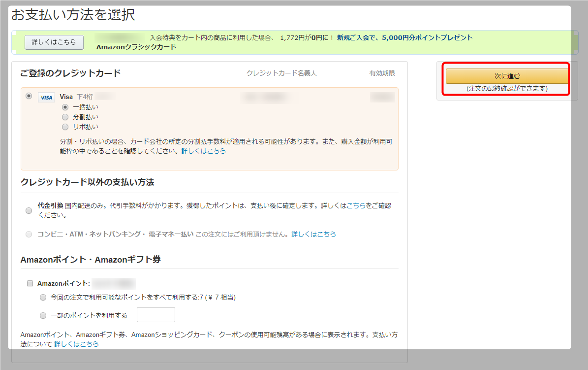This screenshot has width=588, height=370.
Task: Select use all available points option
Action: coord(43,298)
